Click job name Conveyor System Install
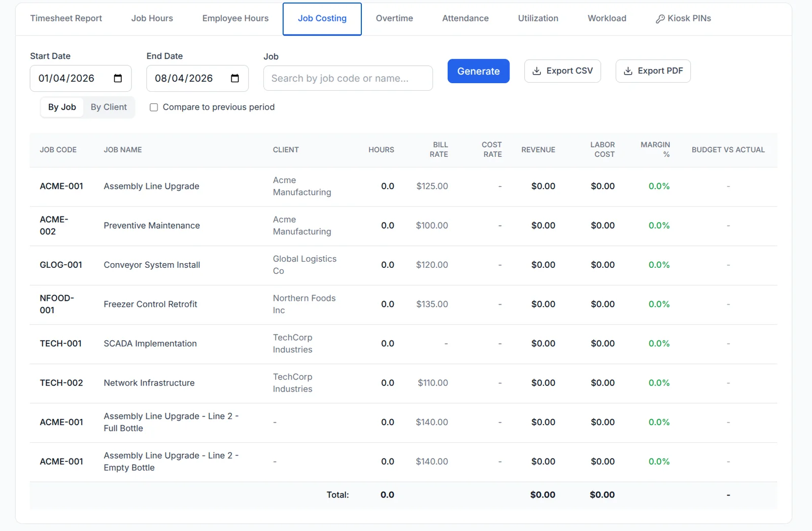 (152, 265)
